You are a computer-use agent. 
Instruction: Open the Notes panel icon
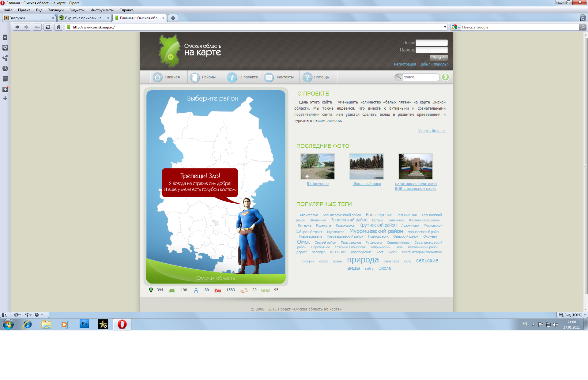5,79
